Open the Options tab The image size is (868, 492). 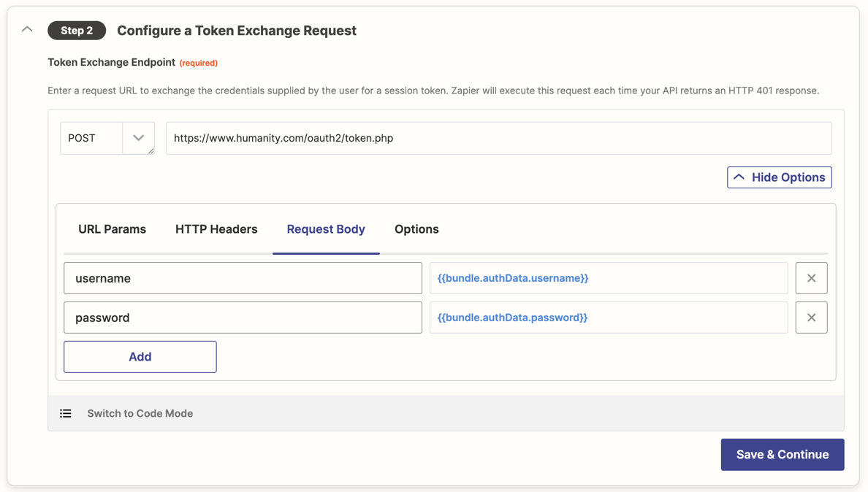pos(416,229)
